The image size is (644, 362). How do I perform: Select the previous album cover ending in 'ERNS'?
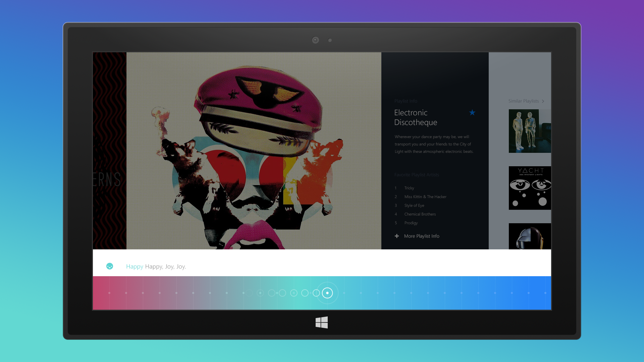point(110,151)
